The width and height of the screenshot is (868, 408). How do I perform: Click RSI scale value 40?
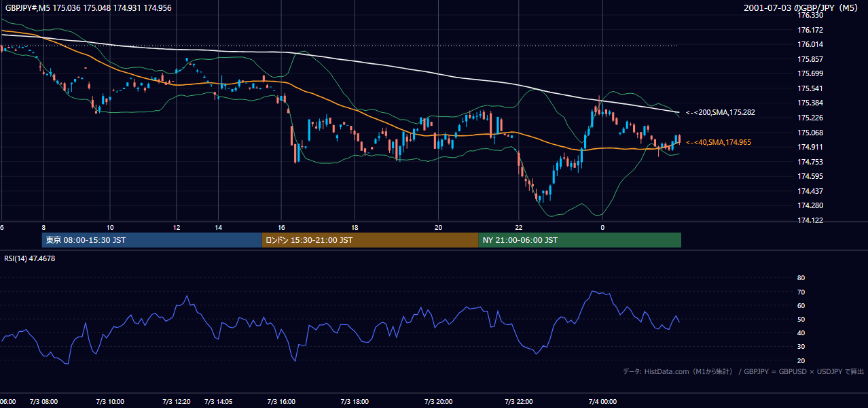click(x=801, y=333)
